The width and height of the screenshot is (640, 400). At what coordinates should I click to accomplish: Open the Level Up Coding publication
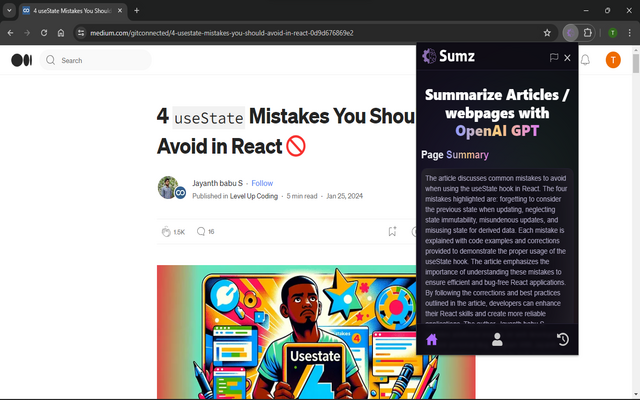point(253,196)
